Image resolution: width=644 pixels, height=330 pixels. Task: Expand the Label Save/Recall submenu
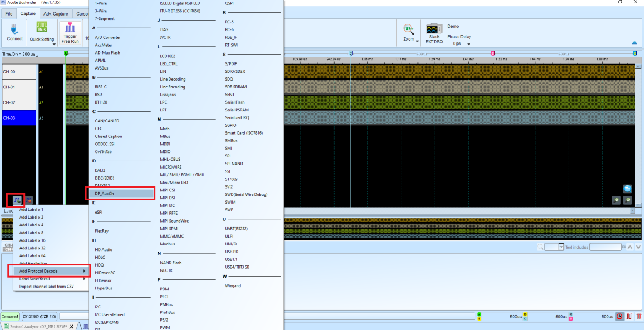coord(51,279)
